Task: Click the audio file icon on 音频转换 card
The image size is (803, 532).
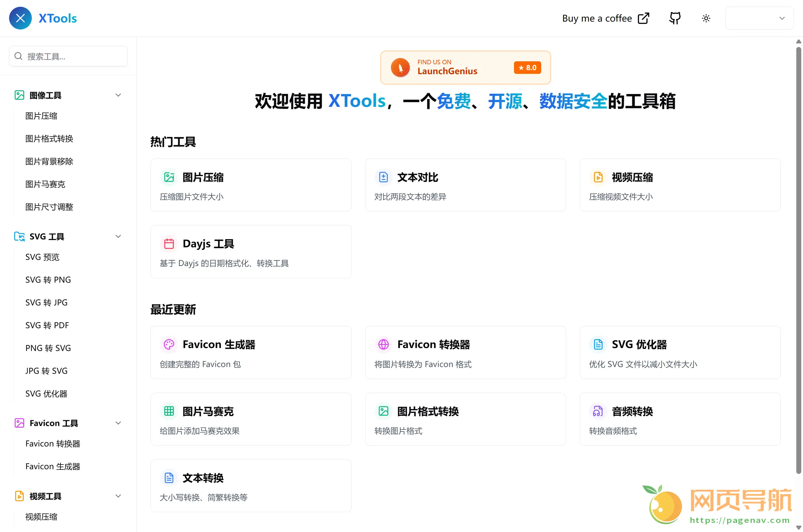Action: coord(598,411)
